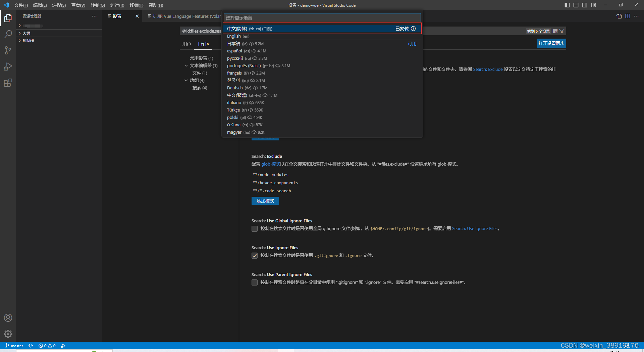
Task: Toggle Search: Use Parent Ignore Files checkbox
Action: click(x=255, y=282)
